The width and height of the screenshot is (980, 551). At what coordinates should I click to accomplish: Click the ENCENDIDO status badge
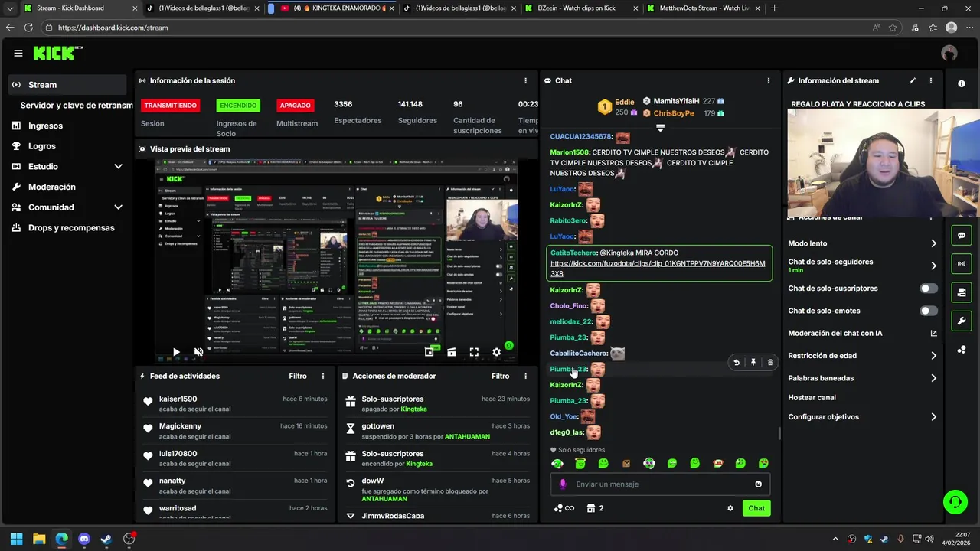pyautogui.click(x=238, y=106)
